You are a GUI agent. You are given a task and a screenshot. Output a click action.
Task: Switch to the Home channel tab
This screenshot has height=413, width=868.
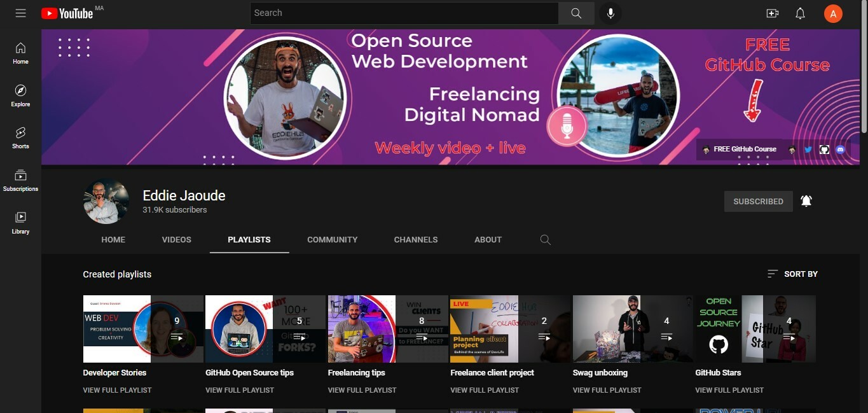[113, 240]
